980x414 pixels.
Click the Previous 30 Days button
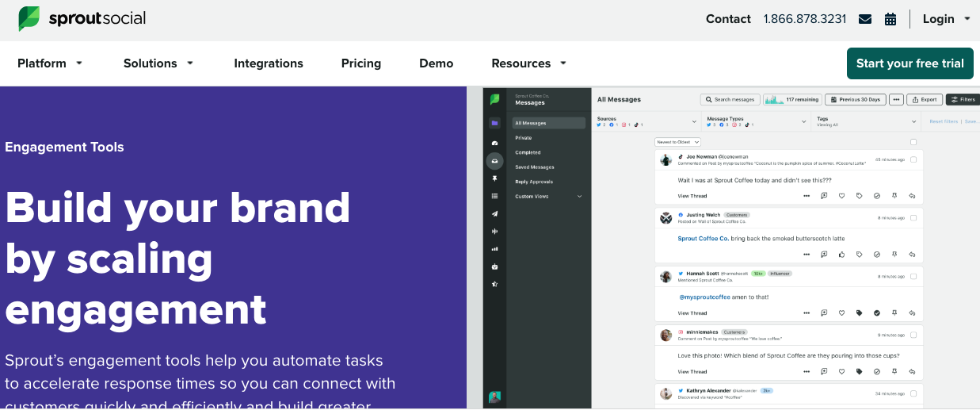point(855,100)
